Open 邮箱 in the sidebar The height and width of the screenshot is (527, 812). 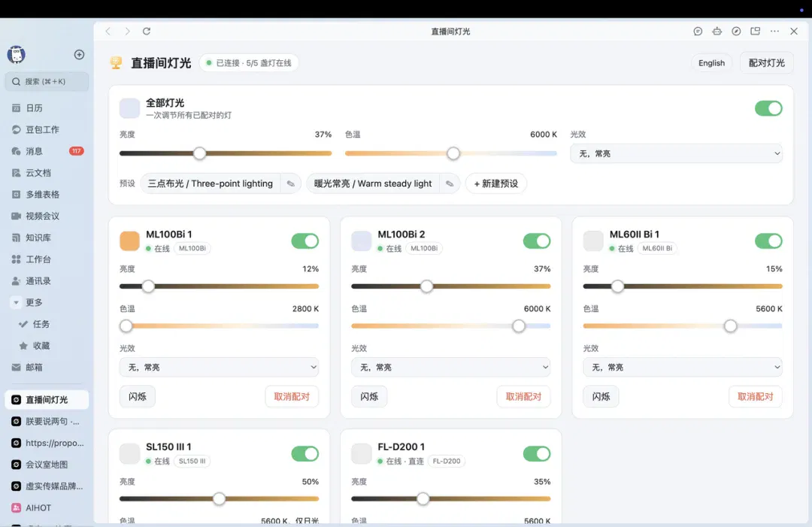(47, 367)
